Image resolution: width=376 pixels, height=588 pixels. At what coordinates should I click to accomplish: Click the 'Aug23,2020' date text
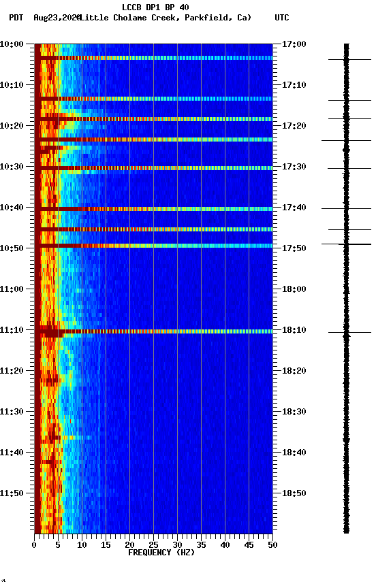[x=57, y=18]
